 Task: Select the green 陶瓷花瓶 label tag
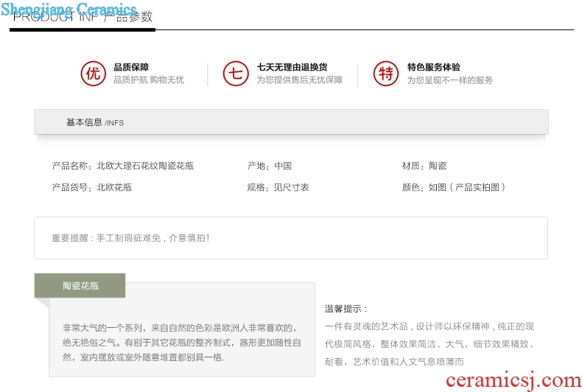point(80,286)
